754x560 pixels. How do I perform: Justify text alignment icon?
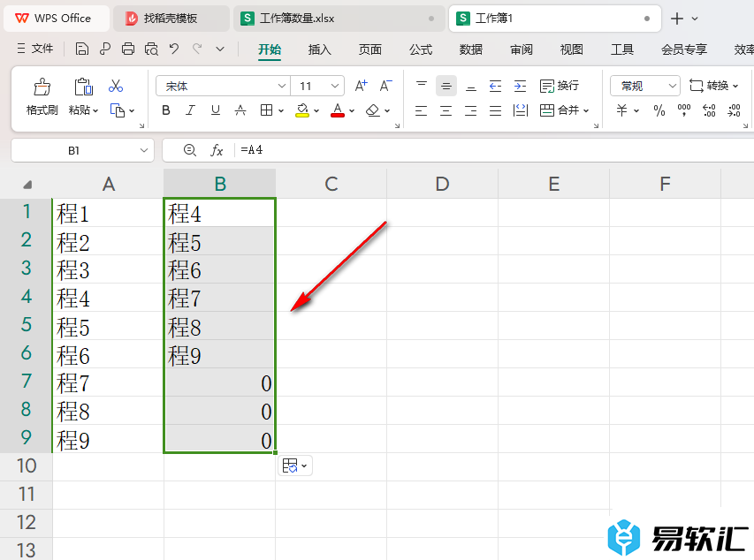tap(495, 110)
